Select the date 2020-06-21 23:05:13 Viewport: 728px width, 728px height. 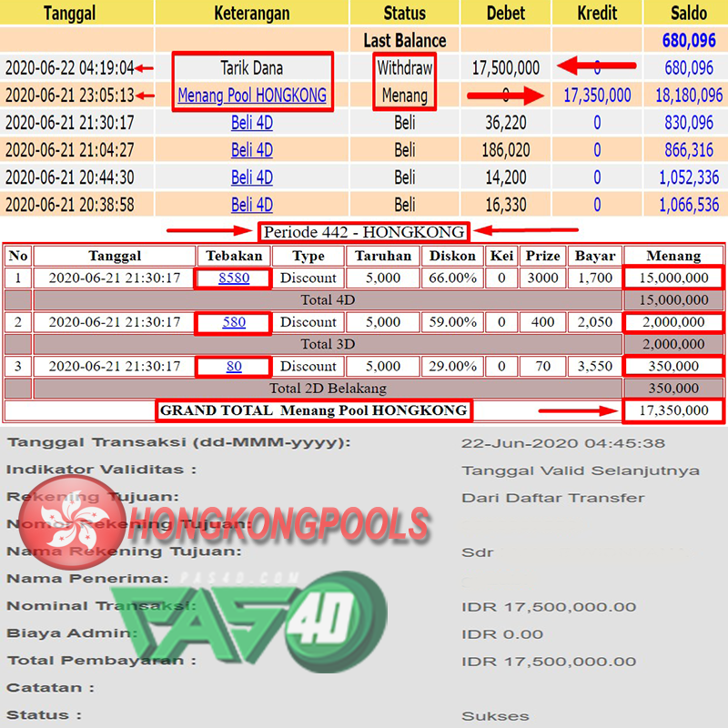(70, 96)
